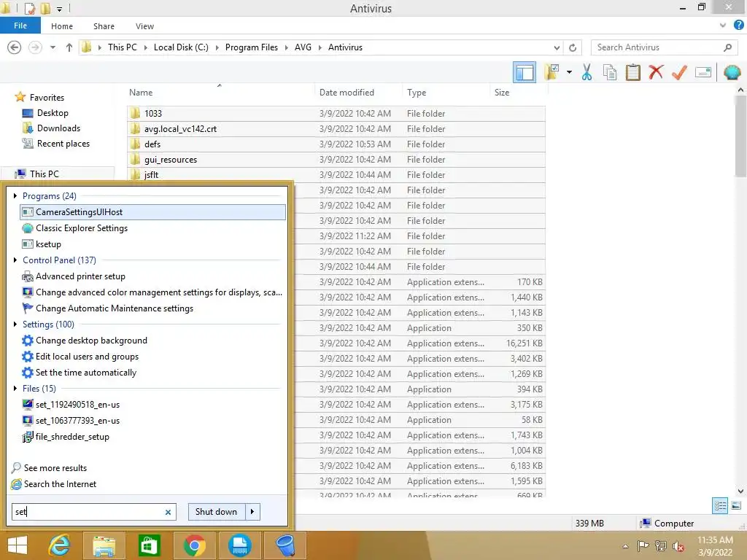Expand the ribbon chevron
Image resolution: width=747 pixels, height=560 pixels.
click(x=723, y=26)
